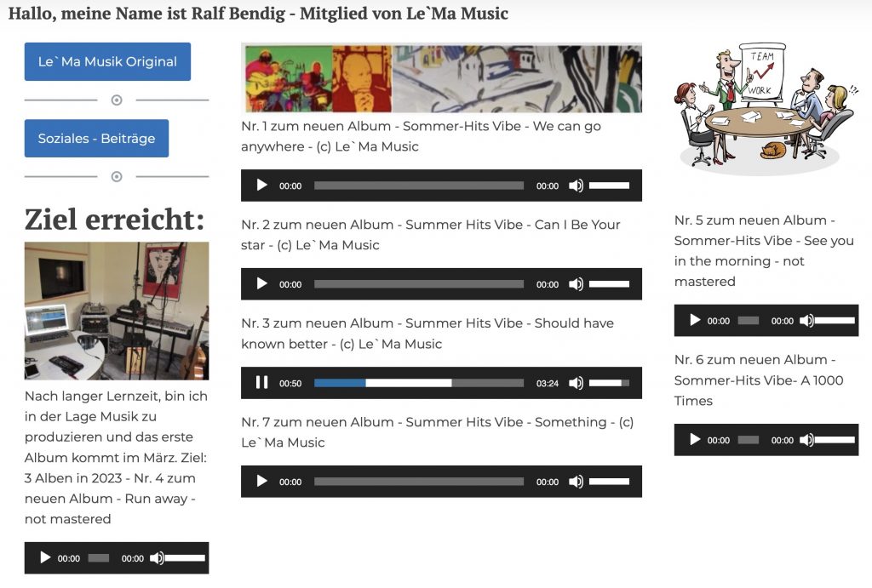Mute the playing Nr. 3 track
This screenshot has height=588, width=872.
coord(577,383)
